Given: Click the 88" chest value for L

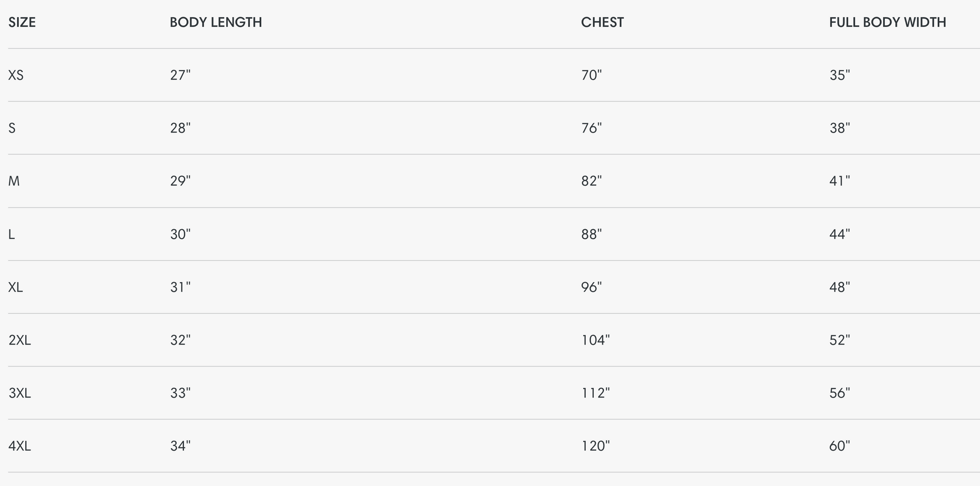Looking at the screenshot, I should pos(591,235).
